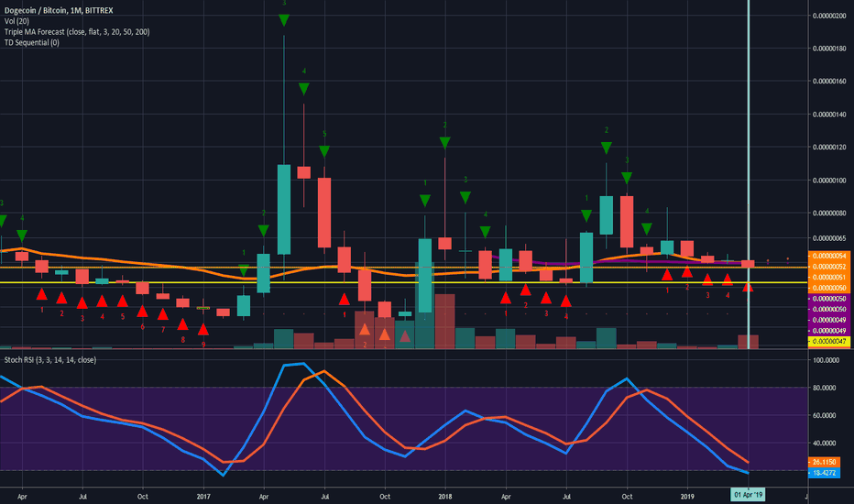Click the 100.0000 Stoch RSI axis label

(x=825, y=360)
